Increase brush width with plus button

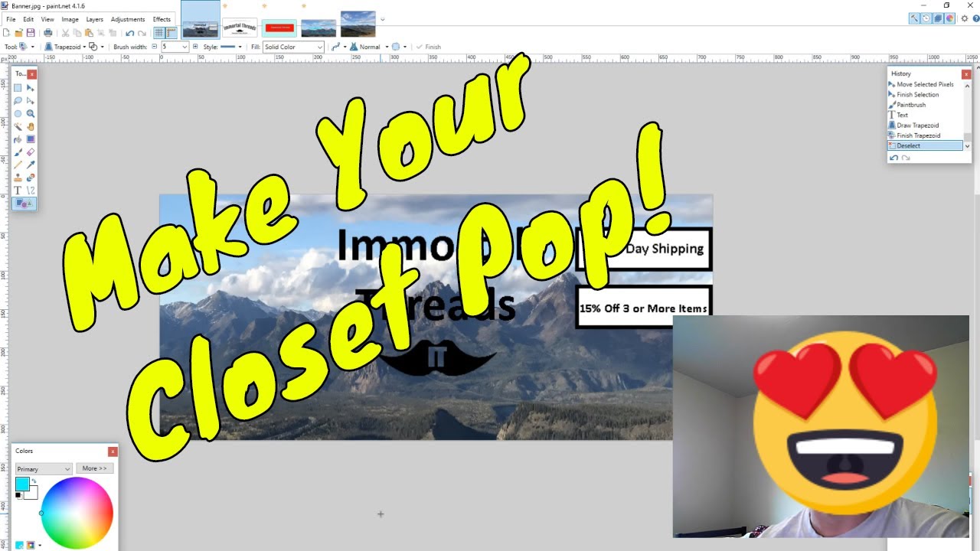coord(194,47)
